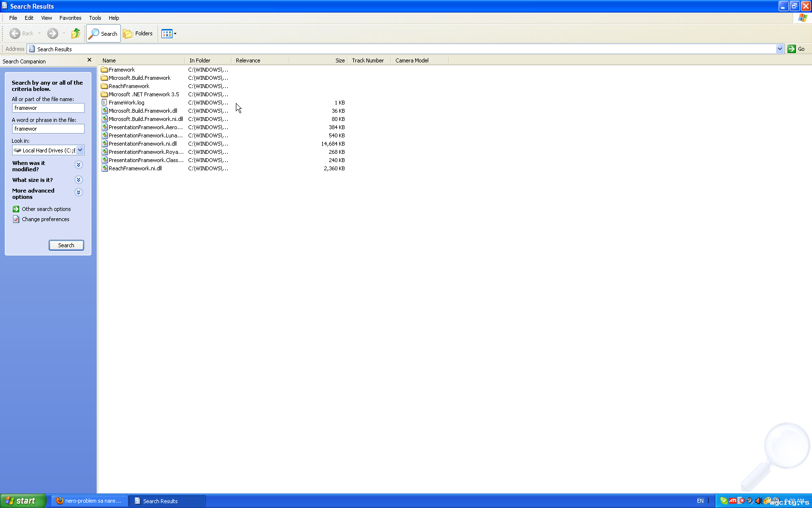
Task: Open Change preferences link
Action: coord(45,219)
